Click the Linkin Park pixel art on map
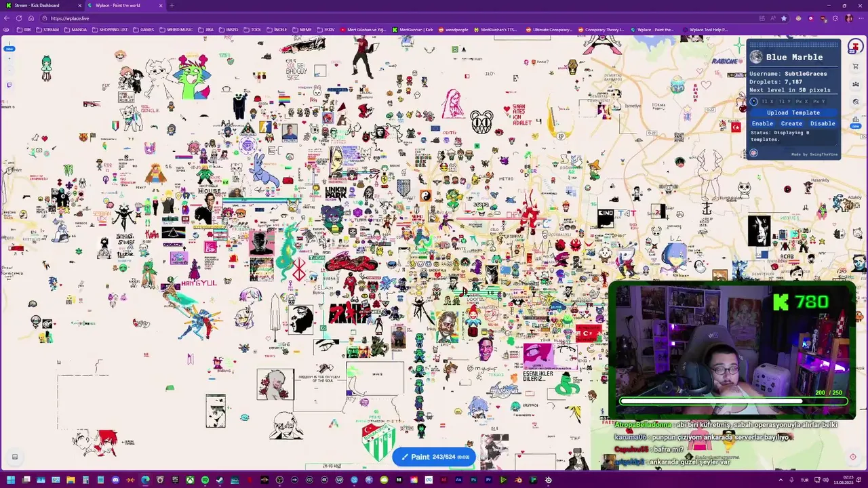The width and height of the screenshot is (868, 488). pyautogui.click(x=336, y=192)
